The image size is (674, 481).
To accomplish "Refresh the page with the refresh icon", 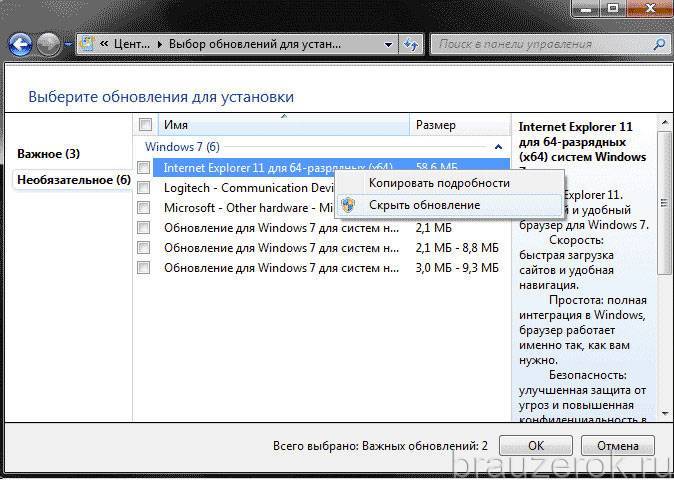I will (411, 44).
